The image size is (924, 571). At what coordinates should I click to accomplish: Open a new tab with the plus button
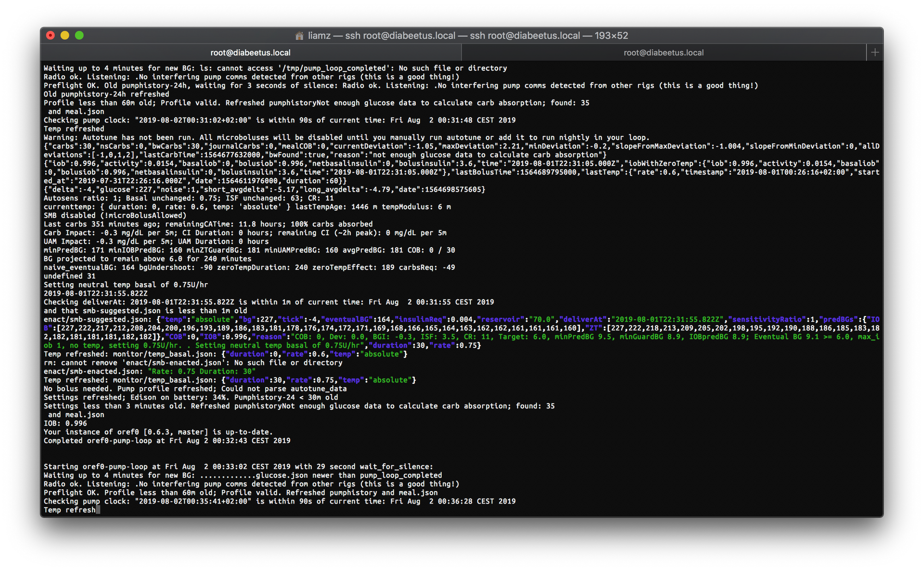(875, 53)
